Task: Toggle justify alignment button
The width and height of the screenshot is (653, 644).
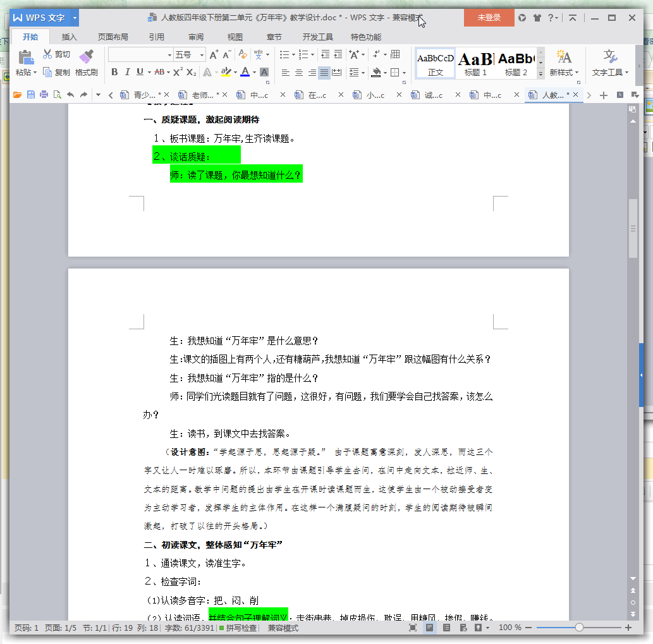Action: click(x=324, y=73)
